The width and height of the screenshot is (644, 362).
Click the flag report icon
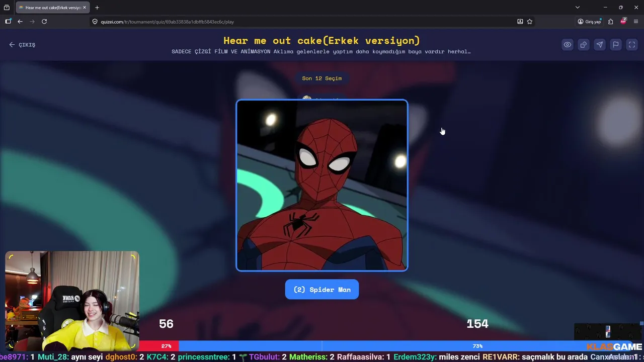point(615,45)
